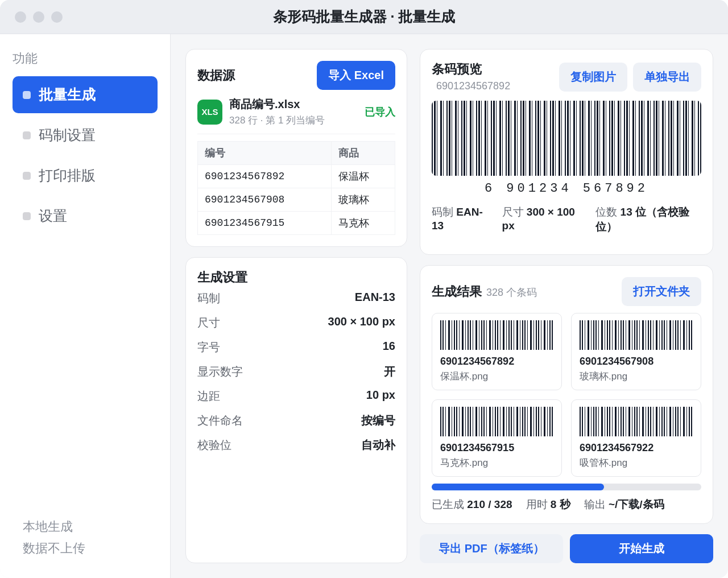This screenshot has height=578, width=728.
Task: Open the 设置 sidebar section
Action: tap(85, 216)
